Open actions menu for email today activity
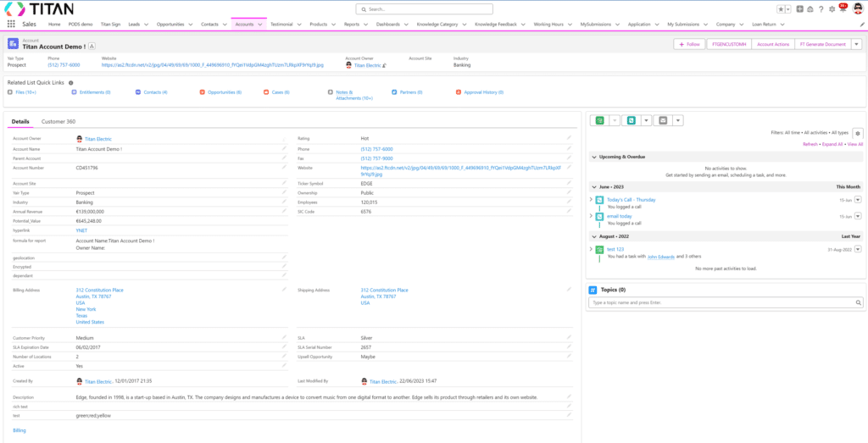Image resolution: width=868 pixels, height=443 pixels. 859,216
